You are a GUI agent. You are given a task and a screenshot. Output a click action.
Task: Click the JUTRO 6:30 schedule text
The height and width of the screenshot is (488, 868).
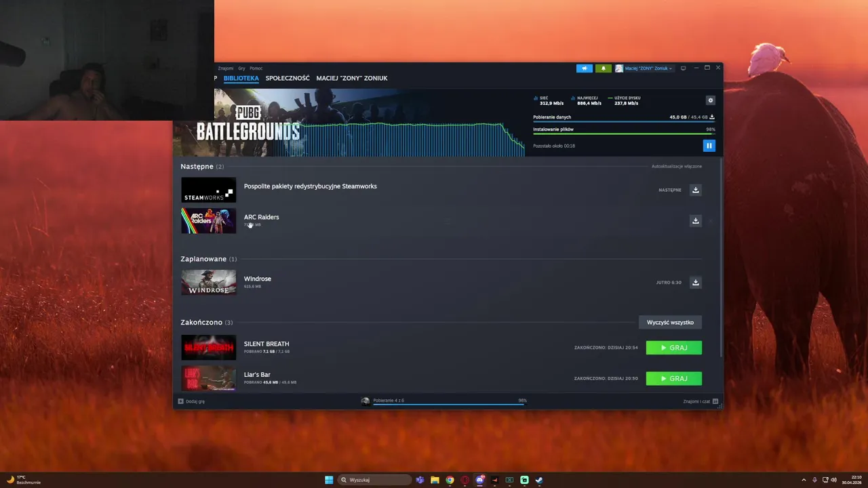point(669,283)
